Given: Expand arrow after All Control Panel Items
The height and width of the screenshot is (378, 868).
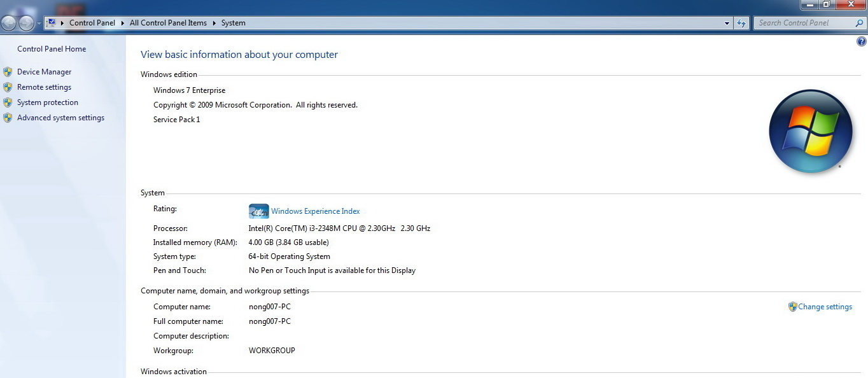Looking at the screenshot, I should point(214,23).
